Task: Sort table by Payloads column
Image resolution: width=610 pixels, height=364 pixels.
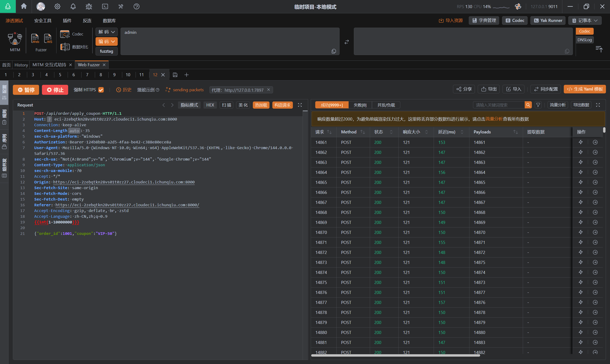Action: 516,132
